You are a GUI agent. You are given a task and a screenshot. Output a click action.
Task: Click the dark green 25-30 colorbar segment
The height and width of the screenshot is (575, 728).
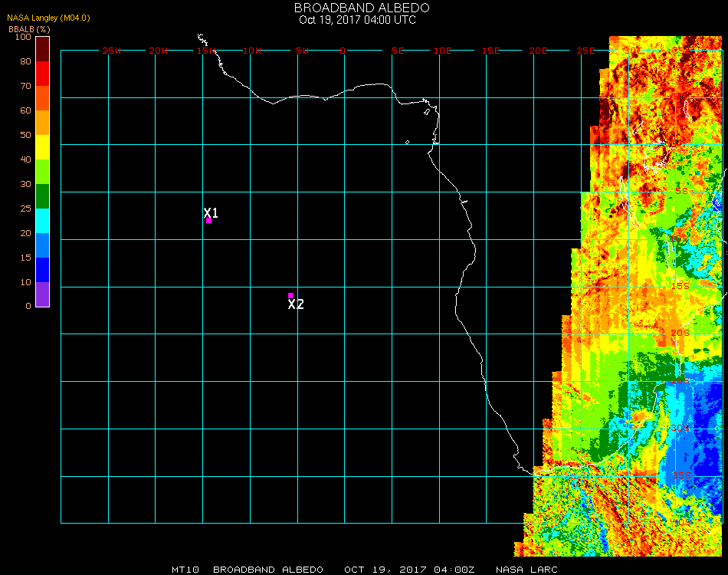(42, 196)
